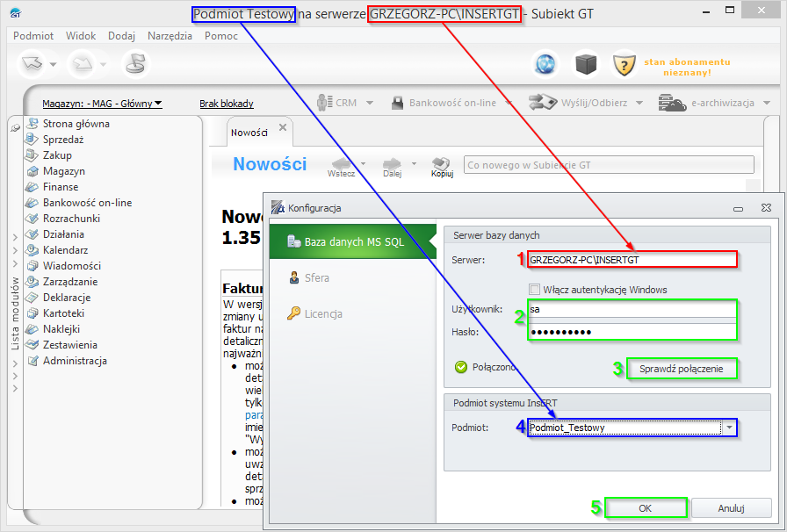Screen dimensions: 787x532
Task: Click the Bankowość on-line toolbar lock icon
Action: pyautogui.click(x=398, y=103)
